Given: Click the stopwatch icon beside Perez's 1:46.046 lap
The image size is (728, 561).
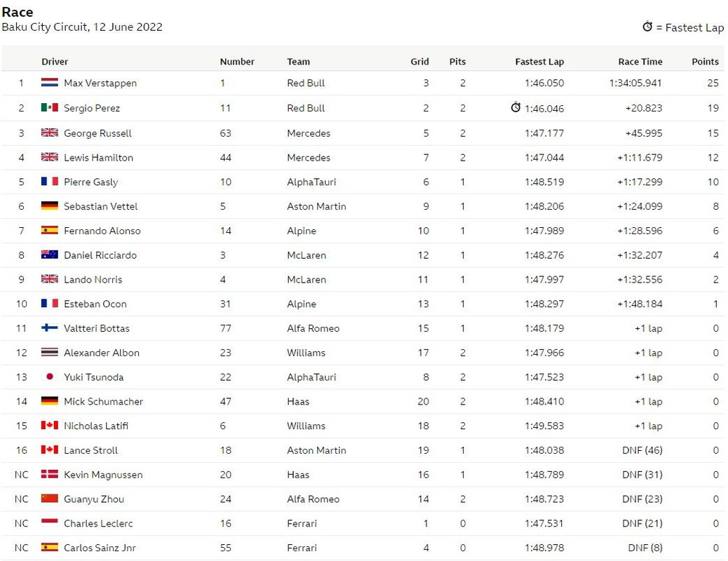Looking at the screenshot, I should (515, 107).
